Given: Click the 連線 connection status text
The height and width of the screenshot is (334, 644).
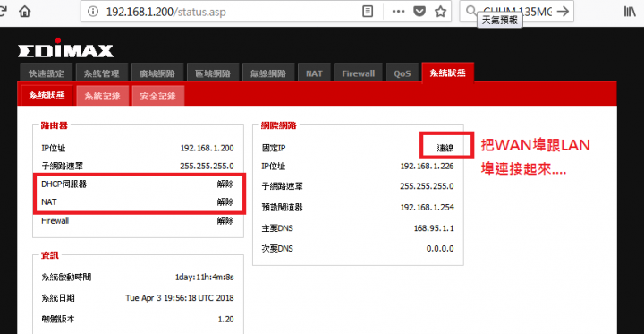Looking at the screenshot, I should pos(445,148).
